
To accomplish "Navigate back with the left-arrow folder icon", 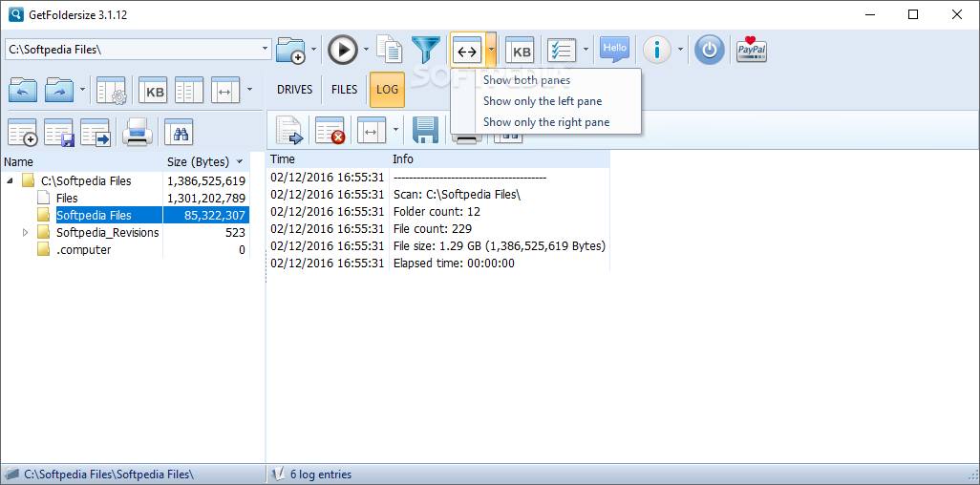I will pyautogui.click(x=23, y=90).
